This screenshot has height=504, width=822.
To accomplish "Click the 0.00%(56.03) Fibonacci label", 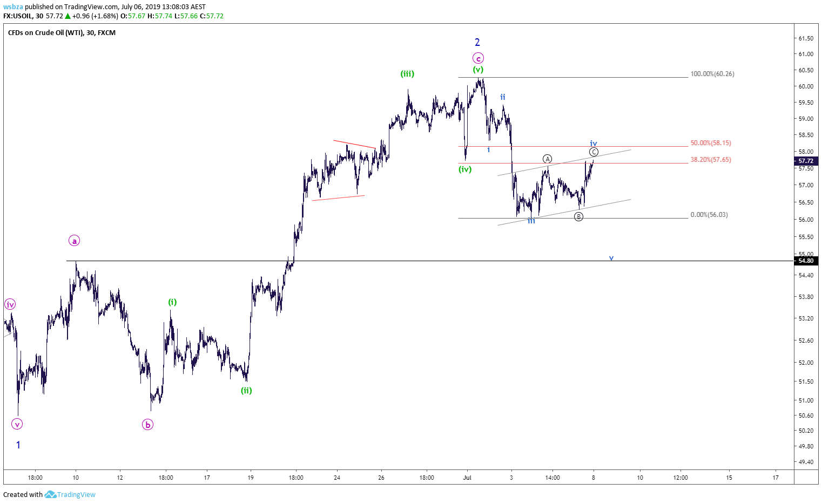I will click(x=709, y=215).
